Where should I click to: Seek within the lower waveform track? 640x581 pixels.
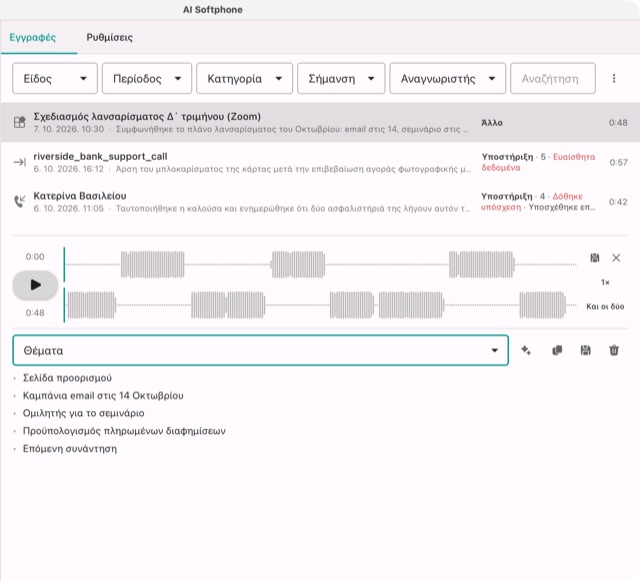320,305
